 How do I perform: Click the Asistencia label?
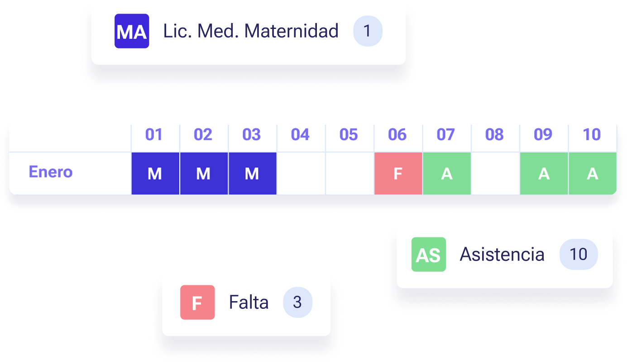(x=502, y=255)
